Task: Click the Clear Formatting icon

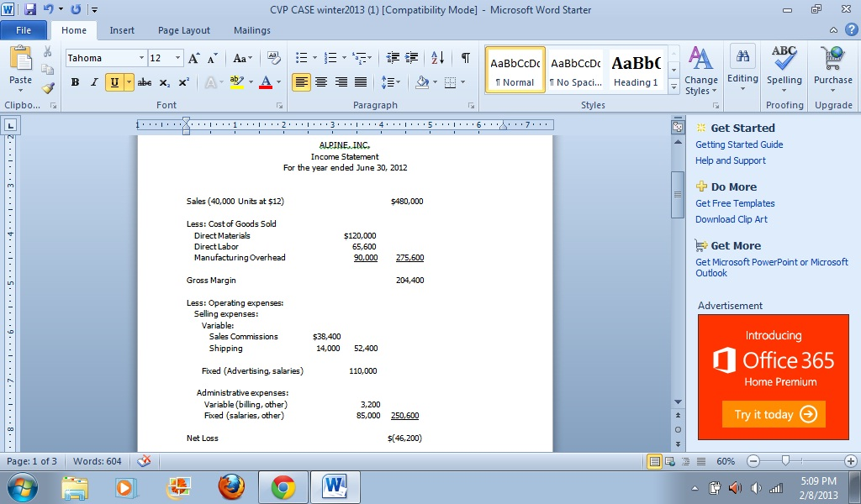Action: pos(273,58)
